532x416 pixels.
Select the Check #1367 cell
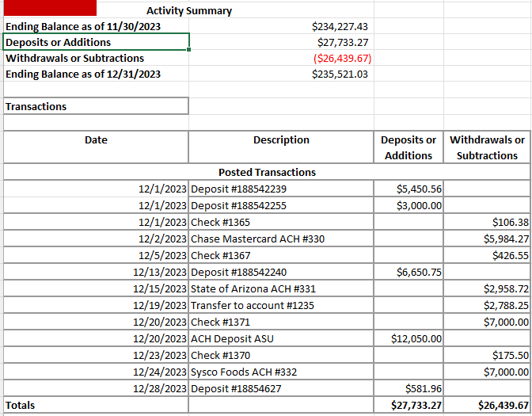[281, 255]
